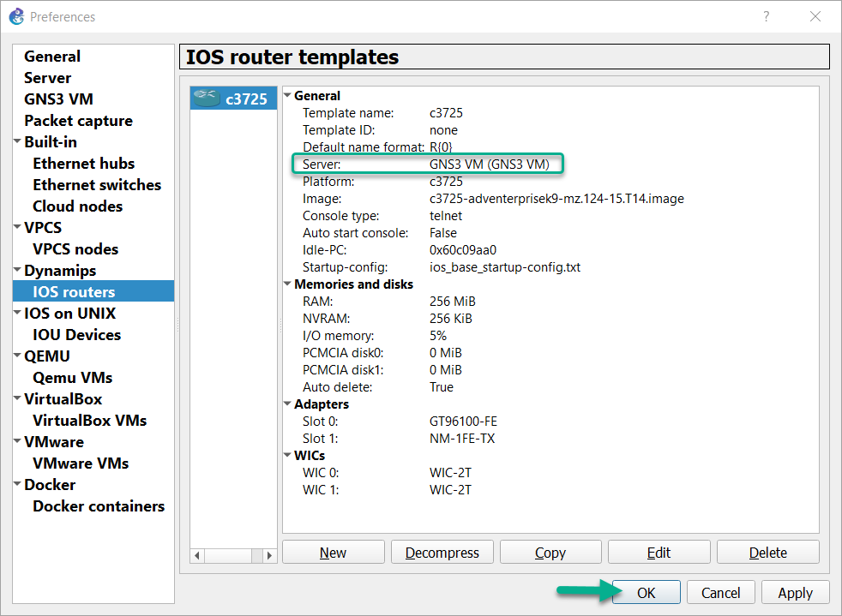Select VirtualBox VMs in the sidebar
The height and width of the screenshot is (616, 842).
pyautogui.click(x=90, y=420)
